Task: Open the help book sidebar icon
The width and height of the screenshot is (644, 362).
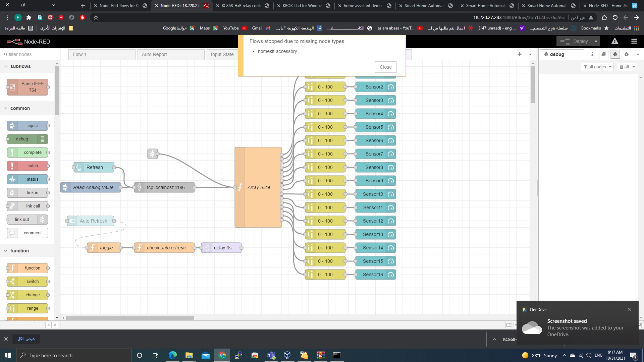Action: pos(603,54)
